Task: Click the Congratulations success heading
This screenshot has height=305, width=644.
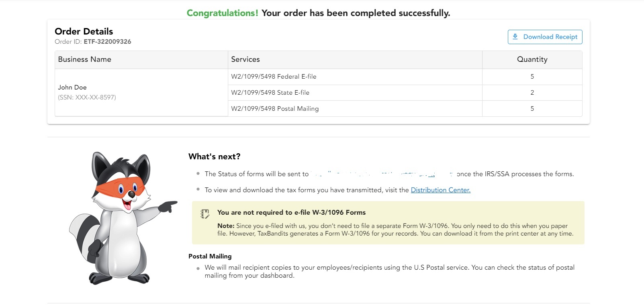Action: [x=318, y=12]
